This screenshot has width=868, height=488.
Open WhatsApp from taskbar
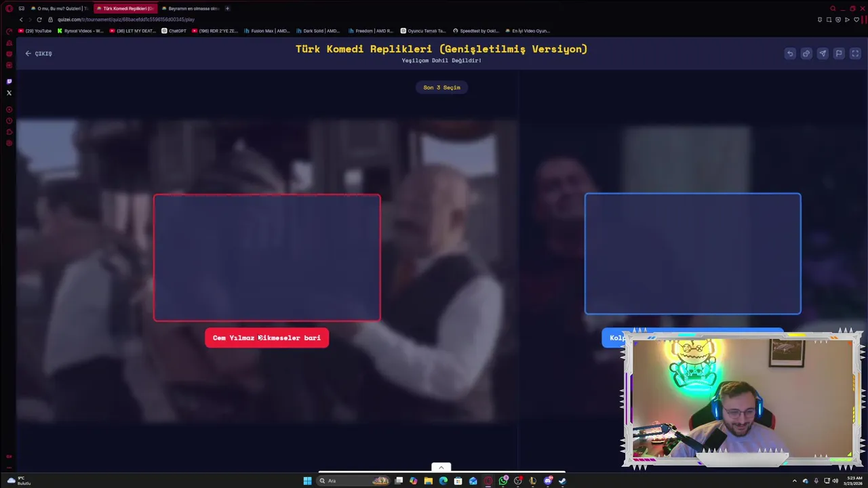(x=503, y=481)
